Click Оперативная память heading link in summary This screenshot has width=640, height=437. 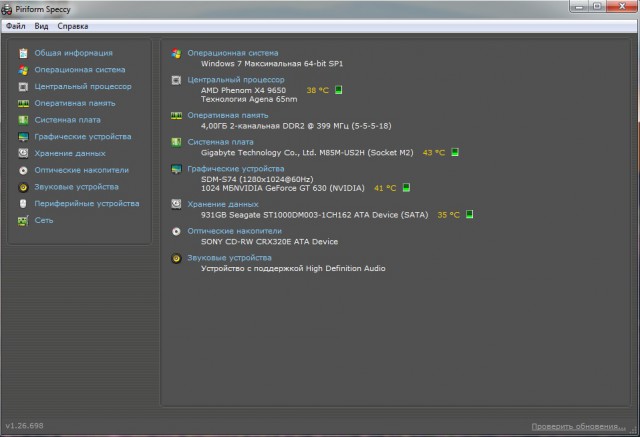click(x=228, y=115)
